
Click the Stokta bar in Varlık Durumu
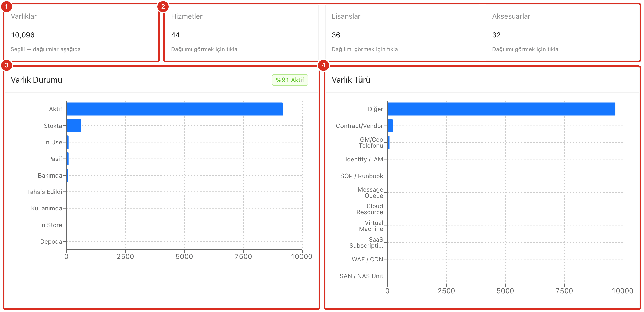click(x=74, y=126)
